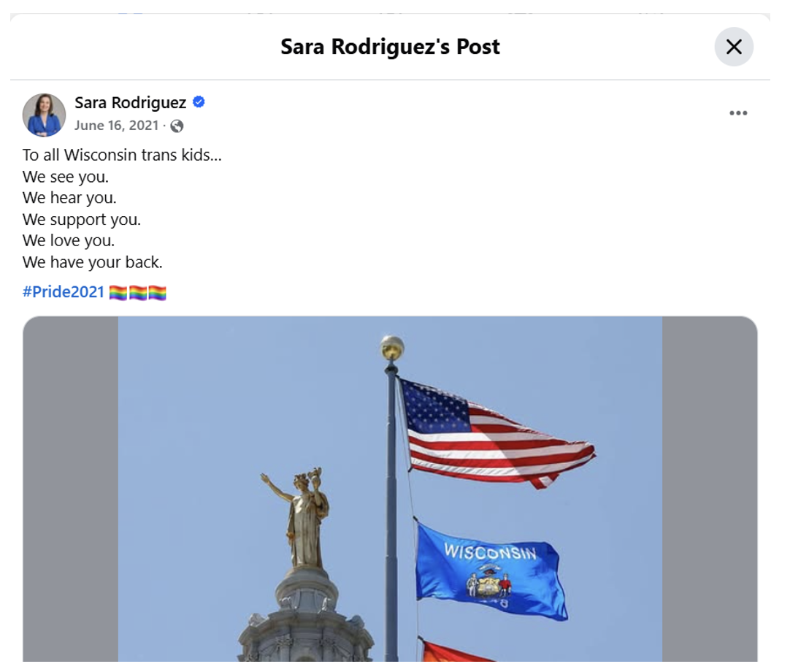The image size is (790, 672).
Task: Click the last rainbow flag emoji
Action: (x=157, y=292)
